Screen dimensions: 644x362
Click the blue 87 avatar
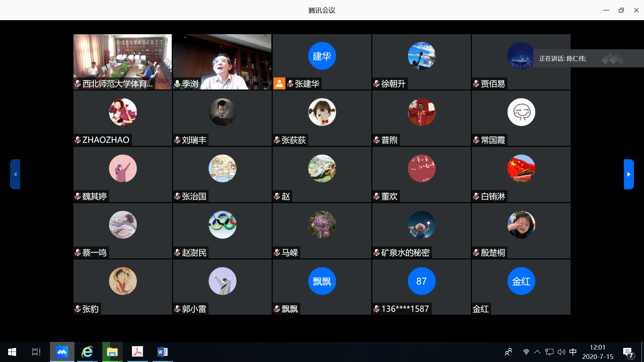421,281
